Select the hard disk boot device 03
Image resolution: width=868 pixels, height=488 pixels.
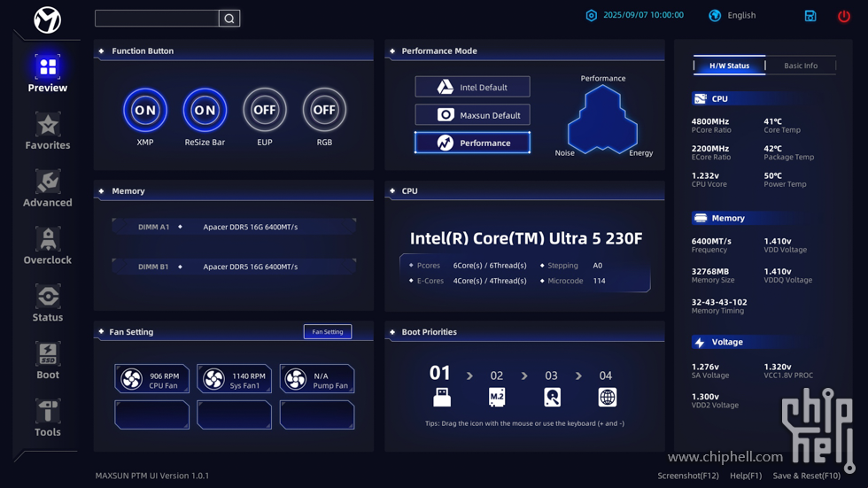(x=552, y=398)
